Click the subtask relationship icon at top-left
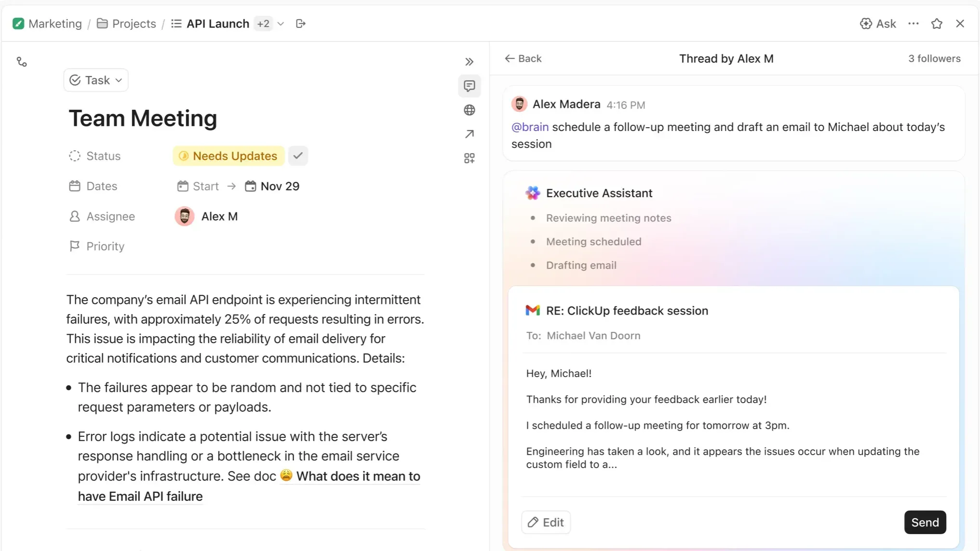Image resolution: width=980 pixels, height=551 pixels. [x=22, y=62]
